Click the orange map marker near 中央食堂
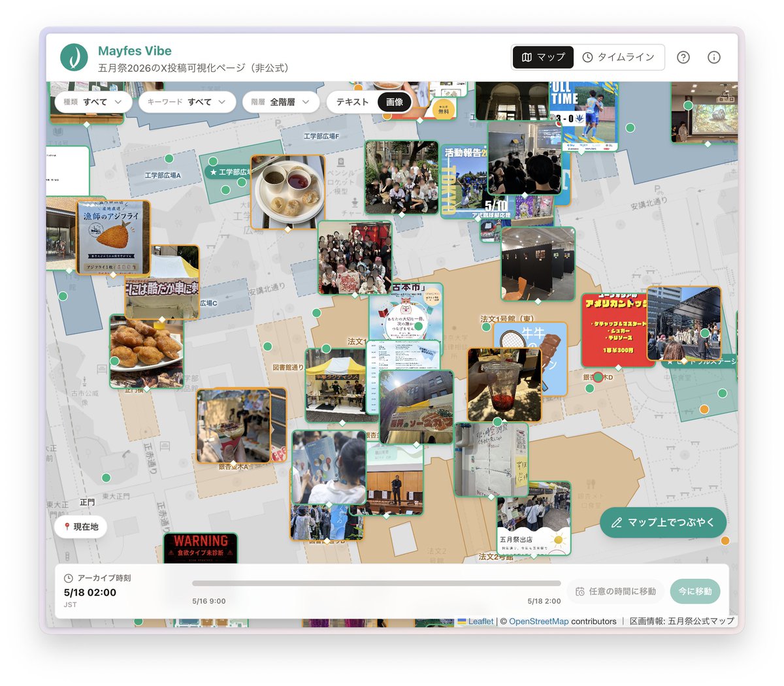 coord(704,409)
